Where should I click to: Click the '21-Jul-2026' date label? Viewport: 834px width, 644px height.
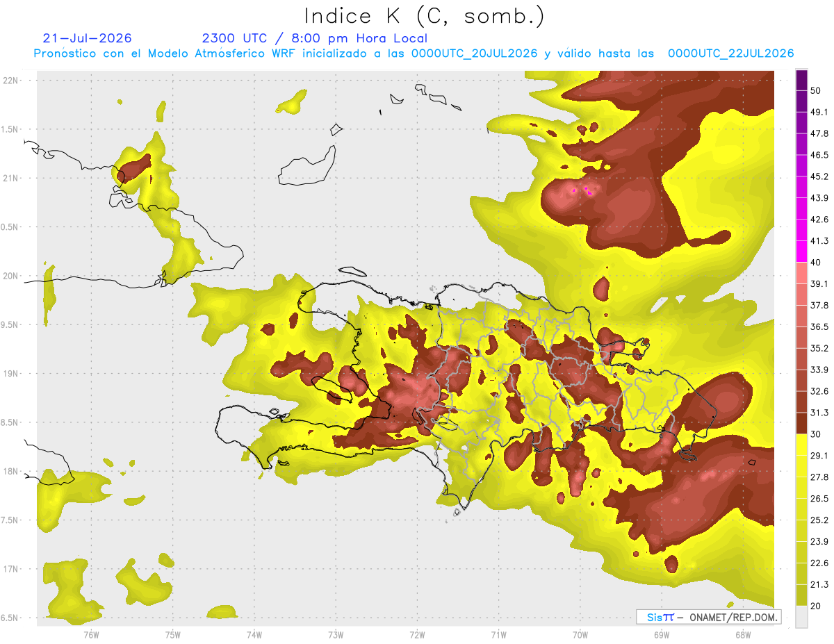(87, 38)
